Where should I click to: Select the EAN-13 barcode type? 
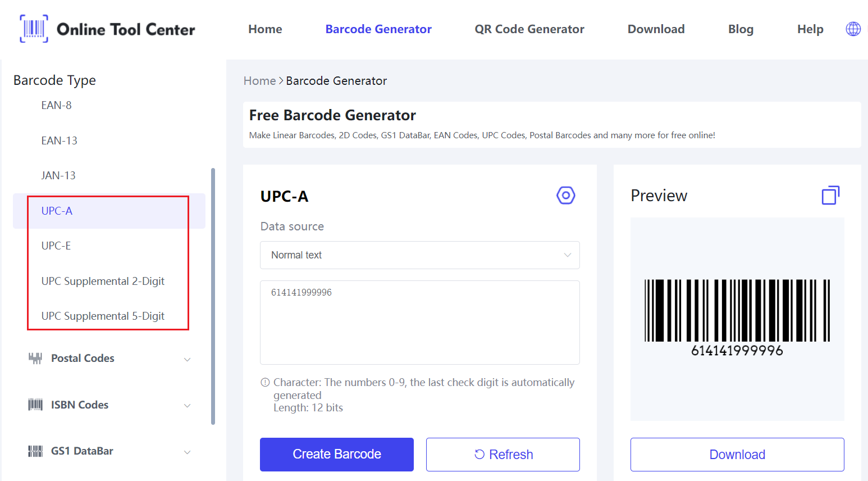point(59,140)
